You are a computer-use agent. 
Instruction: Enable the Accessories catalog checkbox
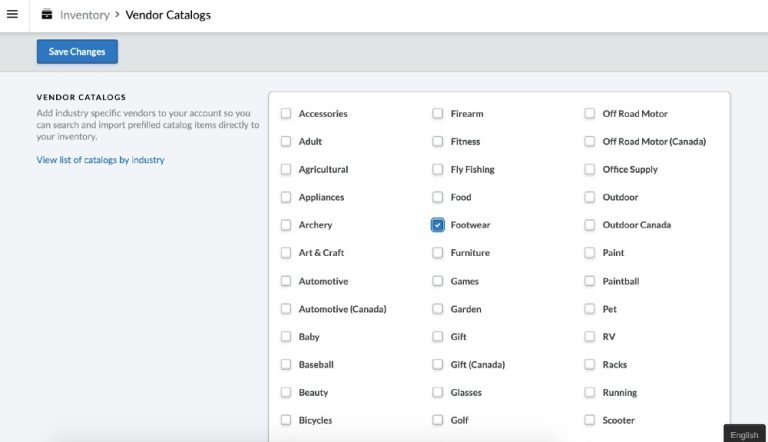click(x=286, y=114)
